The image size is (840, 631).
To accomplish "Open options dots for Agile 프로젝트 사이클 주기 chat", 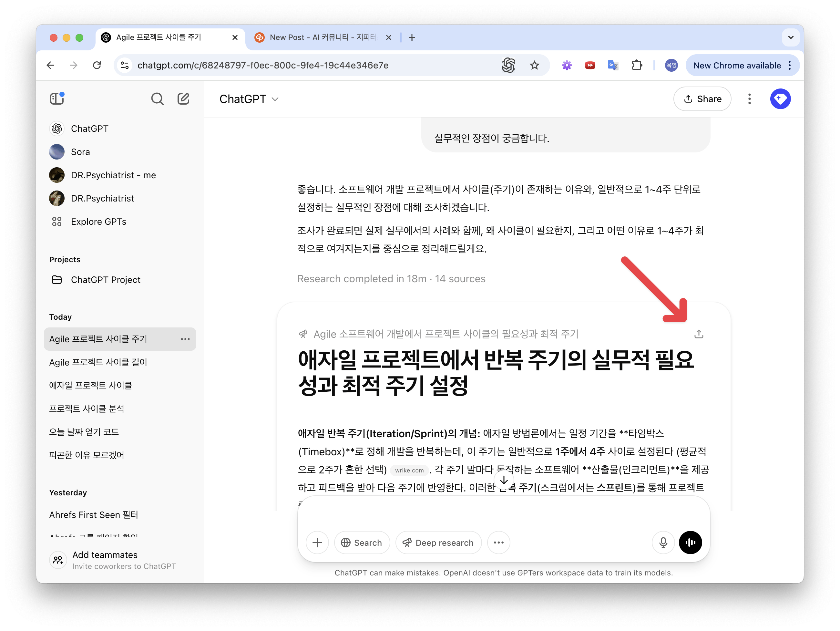I will [185, 339].
